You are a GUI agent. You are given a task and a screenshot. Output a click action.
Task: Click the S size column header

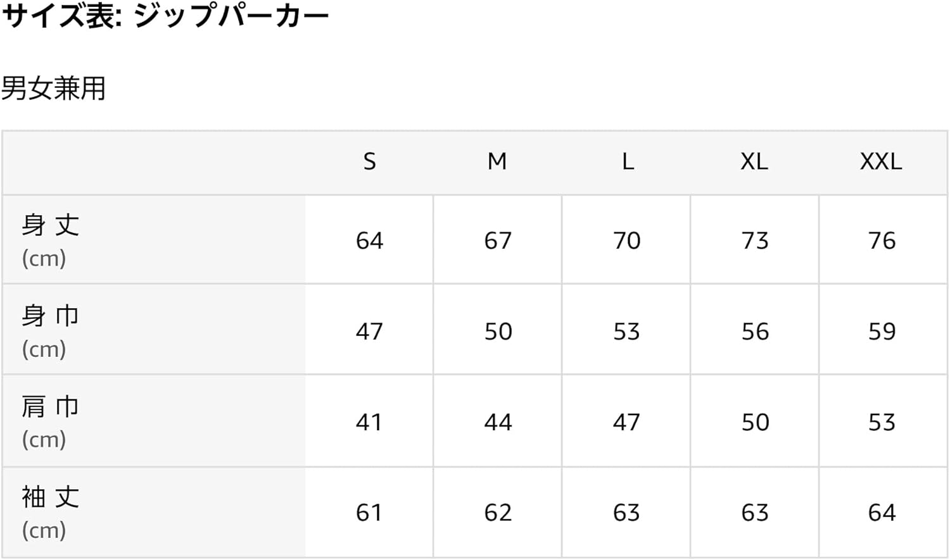tap(369, 162)
